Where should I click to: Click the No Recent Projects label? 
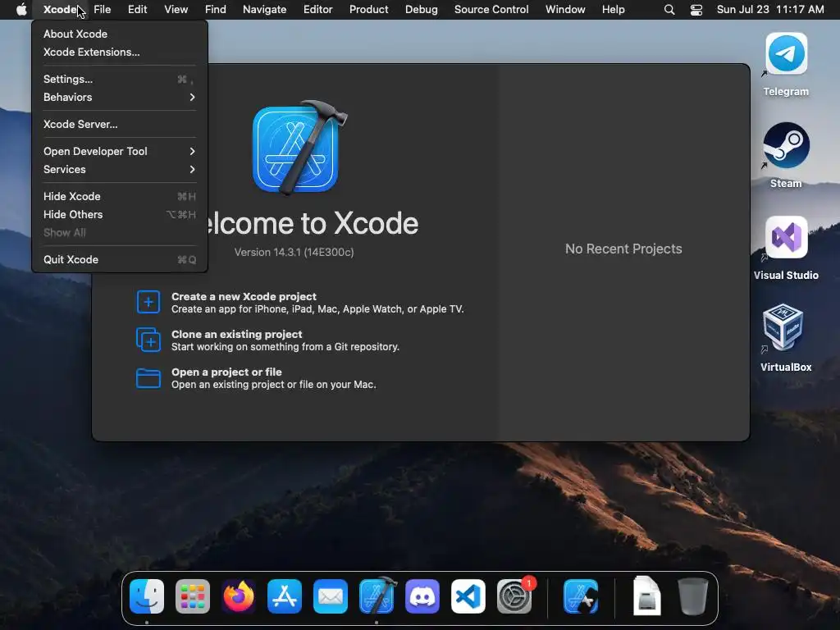click(x=623, y=249)
